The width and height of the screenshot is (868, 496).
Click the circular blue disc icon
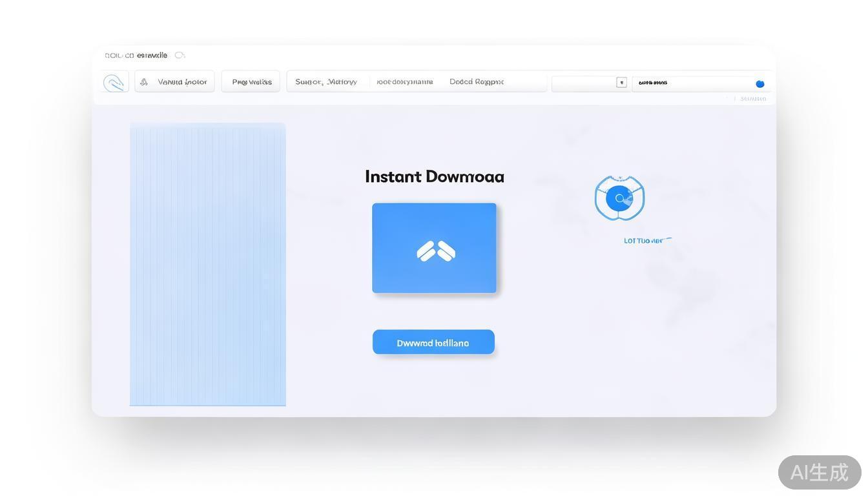click(619, 198)
